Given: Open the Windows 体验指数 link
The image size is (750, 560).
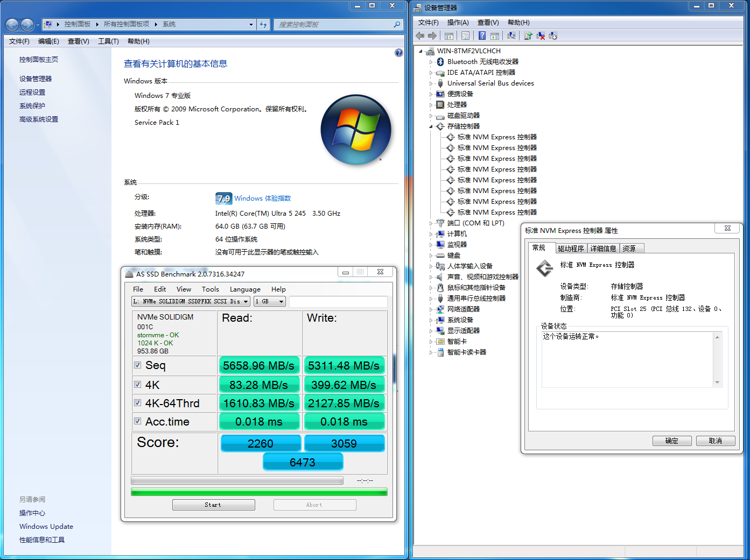Looking at the screenshot, I should [x=262, y=199].
